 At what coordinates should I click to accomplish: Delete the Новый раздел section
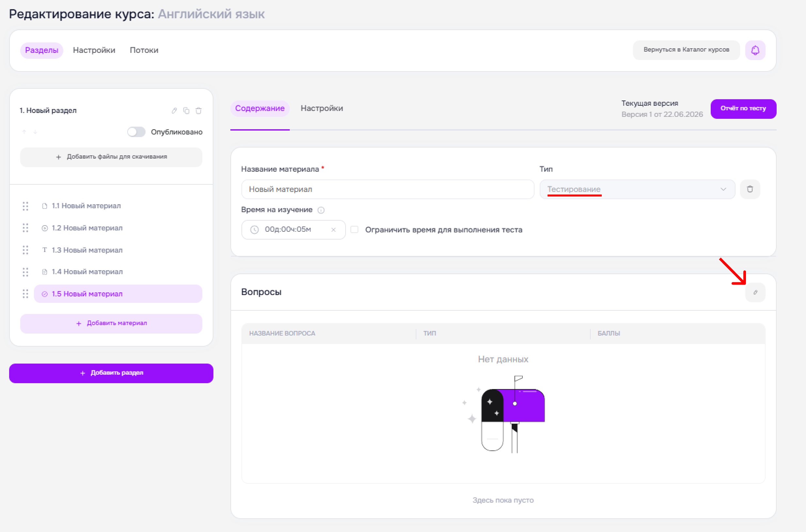tap(198, 111)
